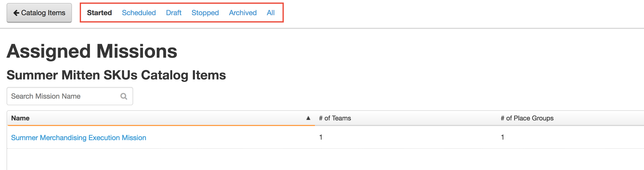Switch to the Scheduled tab
Viewport: 644px width, 170px height.
pos(139,13)
